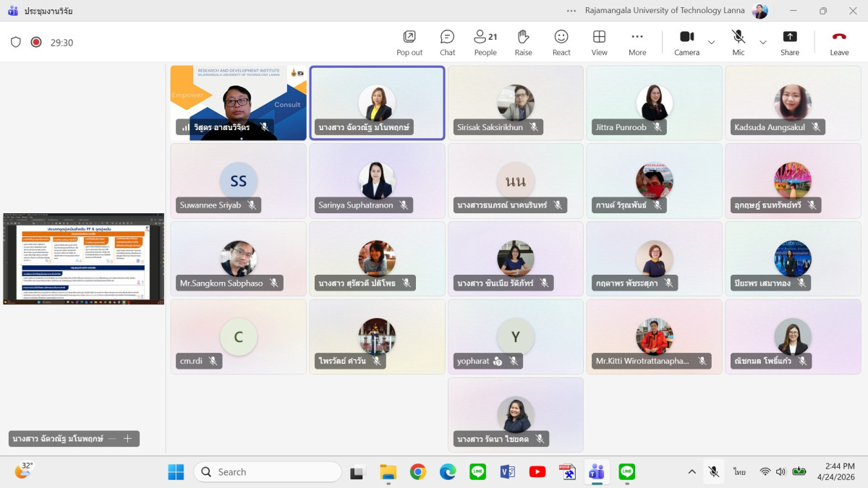Leave the meeting
Viewport: 868px width, 488px height.
839,42
